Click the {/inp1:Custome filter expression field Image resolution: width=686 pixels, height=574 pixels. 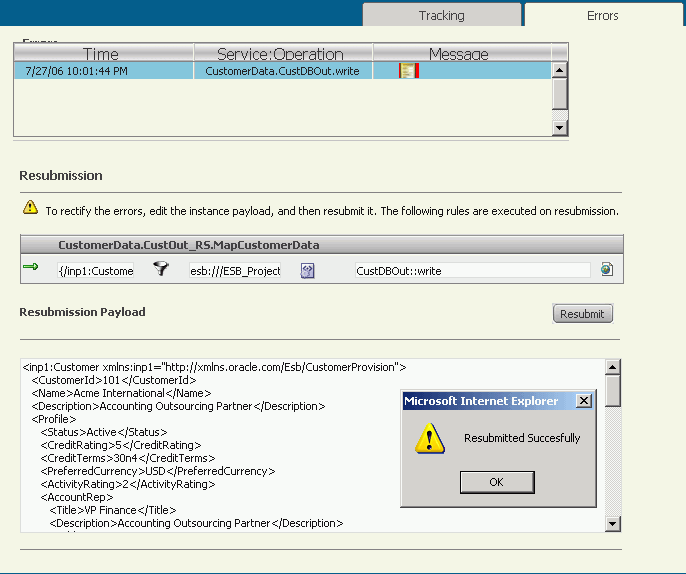click(x=95, y=271)
